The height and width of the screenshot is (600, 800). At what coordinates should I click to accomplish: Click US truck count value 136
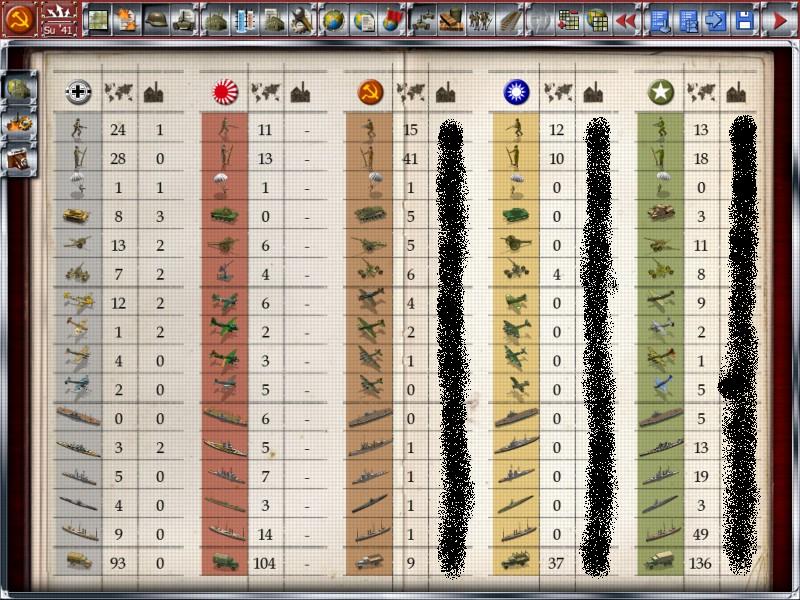pyautogui.click(x=700, y=563)
